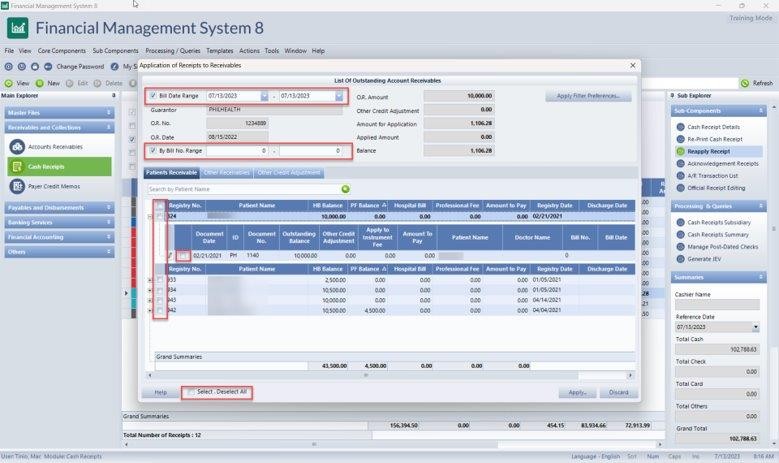The width and height of the screenshot is (779, 463).
Task: Toggle the By Bill No. Range checkbox
Action: (x=153, y=150)
